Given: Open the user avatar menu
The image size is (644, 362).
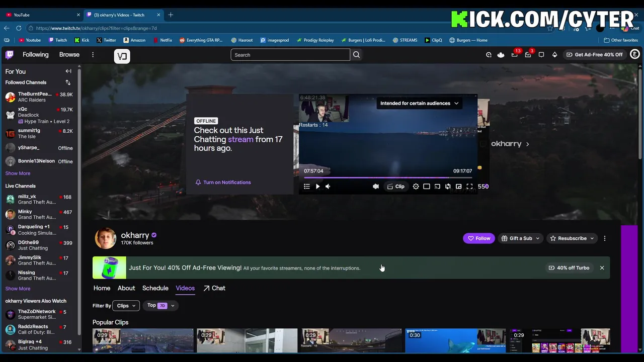Looking at the screenshot, I should (x=635, y=54).
